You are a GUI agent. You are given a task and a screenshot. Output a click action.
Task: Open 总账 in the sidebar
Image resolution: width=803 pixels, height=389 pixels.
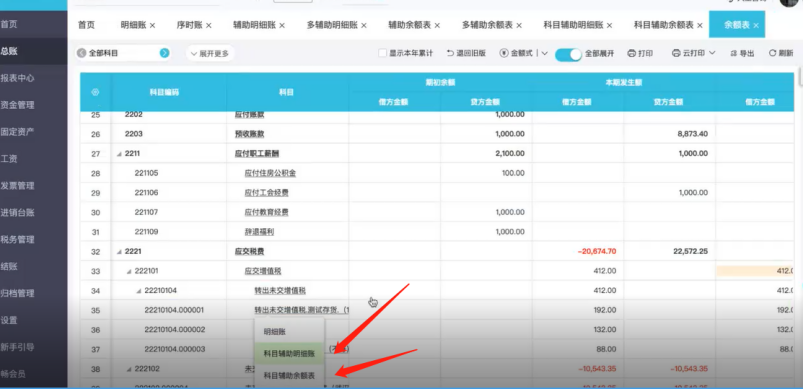pos(33,51)
